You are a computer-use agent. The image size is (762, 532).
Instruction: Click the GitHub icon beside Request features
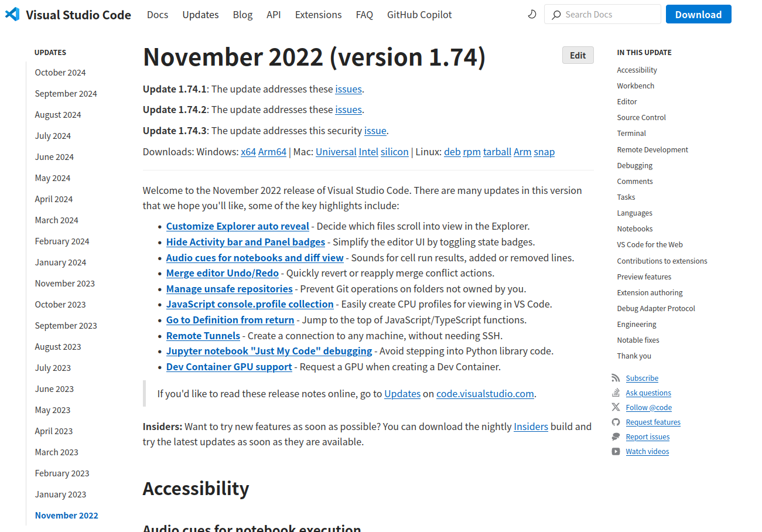point(616,422)
